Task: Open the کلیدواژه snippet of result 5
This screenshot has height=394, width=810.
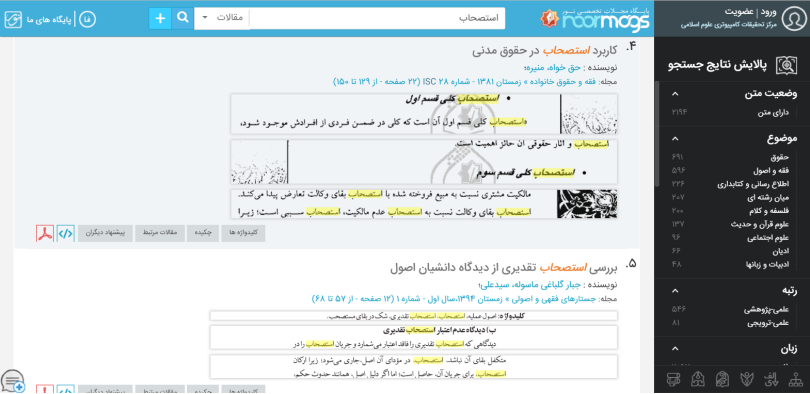Action: coord(414,316)
